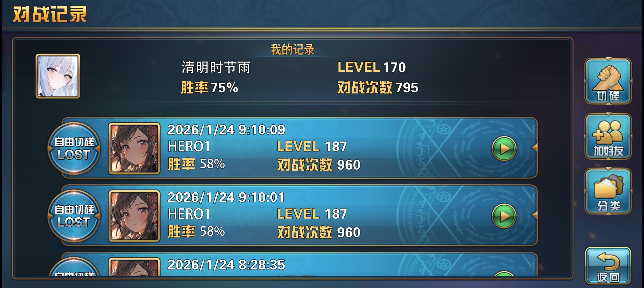Tap 自由切磋 LOST badge of first record
644x288 pixels.
(74, 149)
